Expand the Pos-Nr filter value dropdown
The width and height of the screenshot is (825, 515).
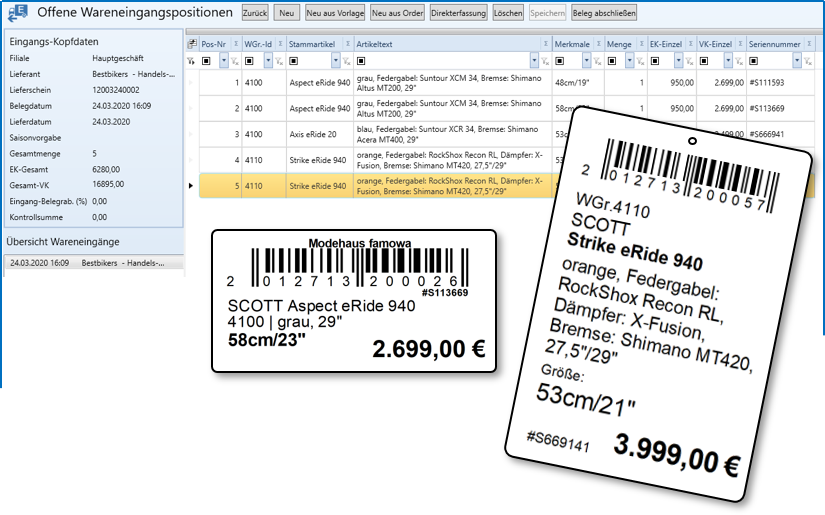[x=224, y=62]
